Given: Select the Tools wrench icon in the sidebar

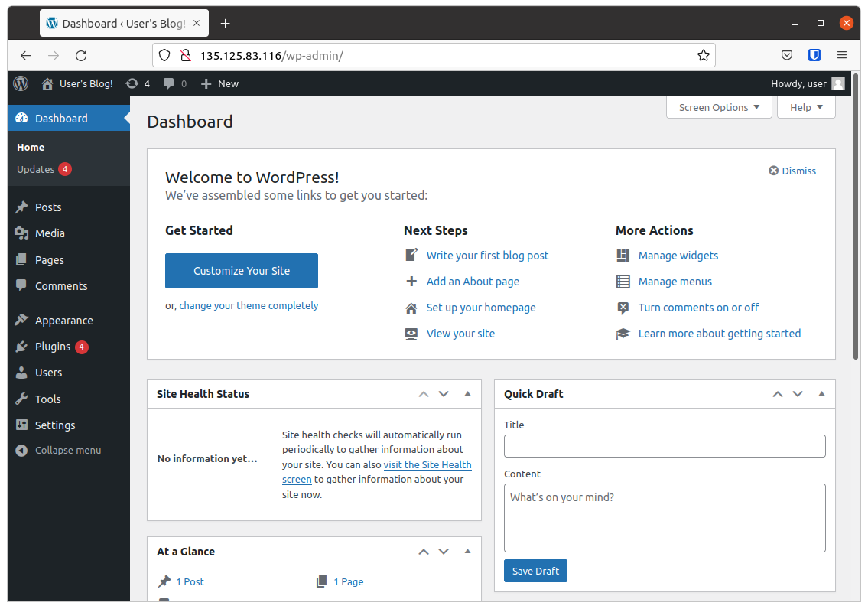Looking at the screenshot, I should 23,399.
